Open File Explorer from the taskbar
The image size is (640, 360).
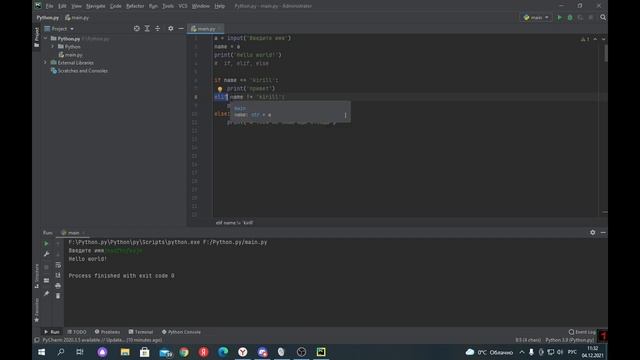pos(125,352)
